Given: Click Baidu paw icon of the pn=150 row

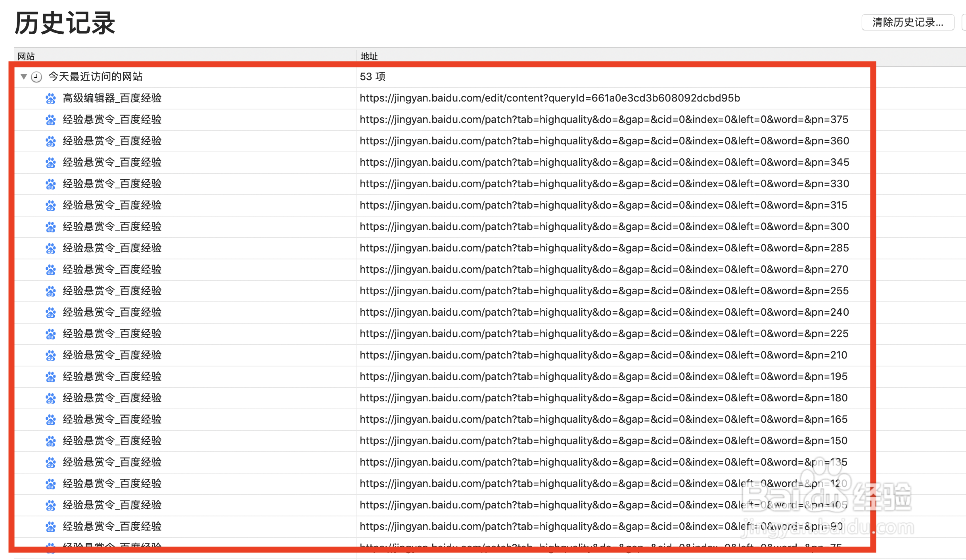Looking at the screenshot, I should click(50, 441).
